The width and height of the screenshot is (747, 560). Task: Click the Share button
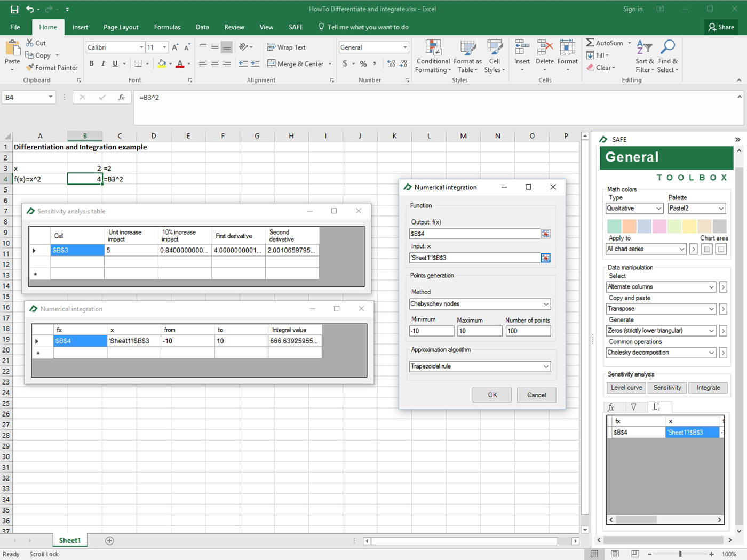tap(721, 27)
